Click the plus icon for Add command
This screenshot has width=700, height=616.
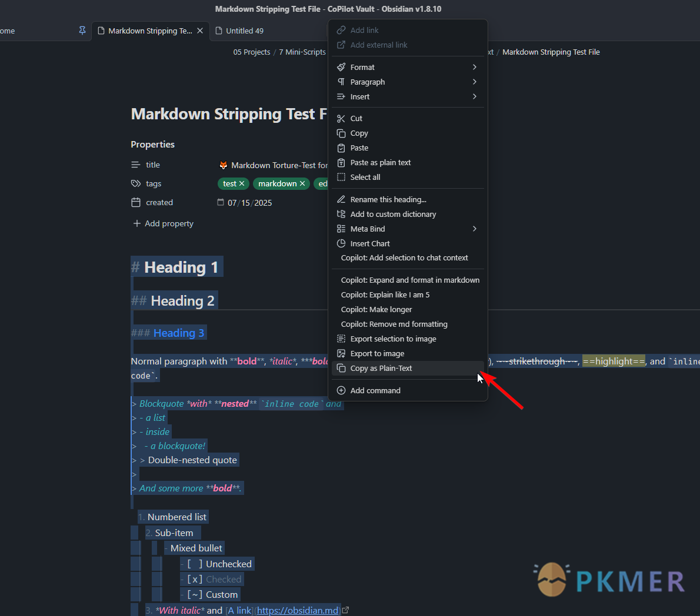(341, 391)
